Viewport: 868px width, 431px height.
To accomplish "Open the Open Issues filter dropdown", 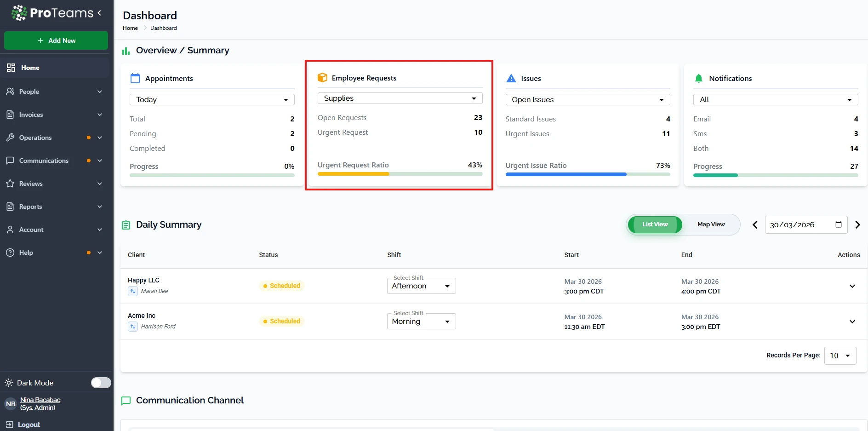I will coord(588,100).
